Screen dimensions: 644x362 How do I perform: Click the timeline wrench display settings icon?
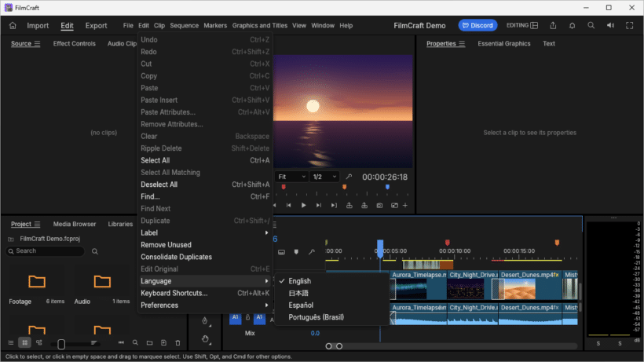[x=312, y=251]
